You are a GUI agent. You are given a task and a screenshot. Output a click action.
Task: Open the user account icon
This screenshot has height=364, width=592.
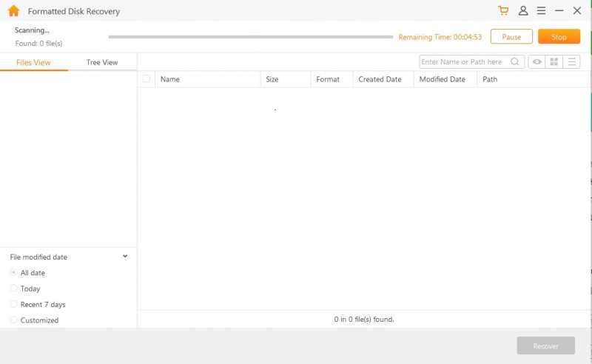(523, 11)
